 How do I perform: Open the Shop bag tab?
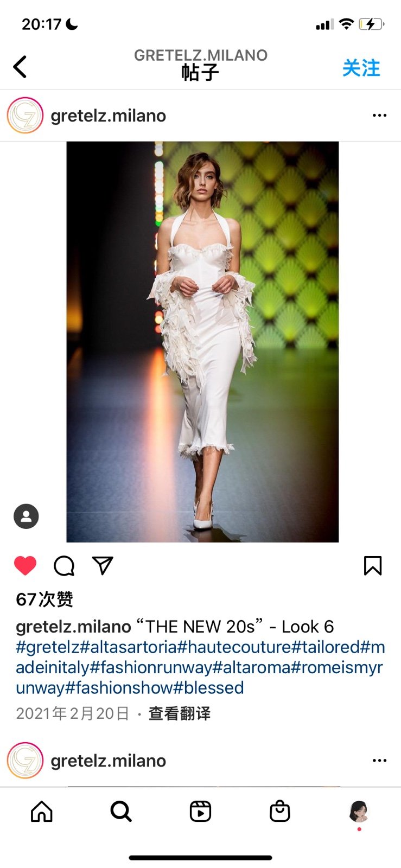tap(280, 812)
